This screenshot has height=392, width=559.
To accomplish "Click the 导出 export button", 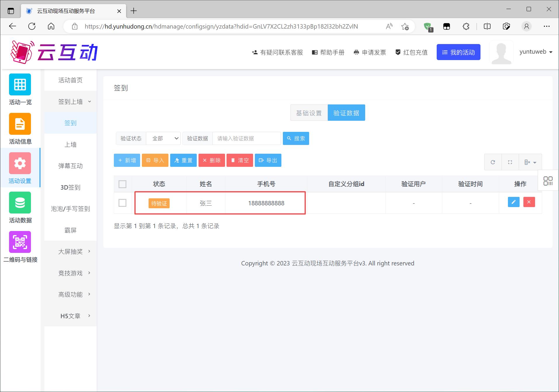I will coord(268,160).
